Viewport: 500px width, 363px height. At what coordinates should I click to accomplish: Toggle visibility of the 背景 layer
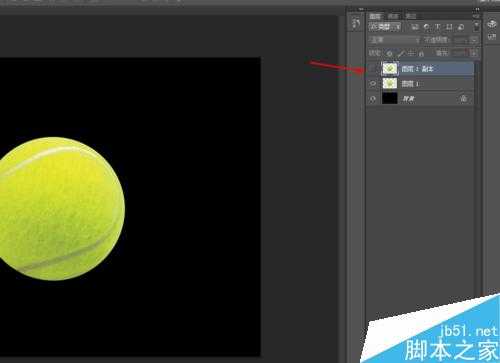click(373, 99)
